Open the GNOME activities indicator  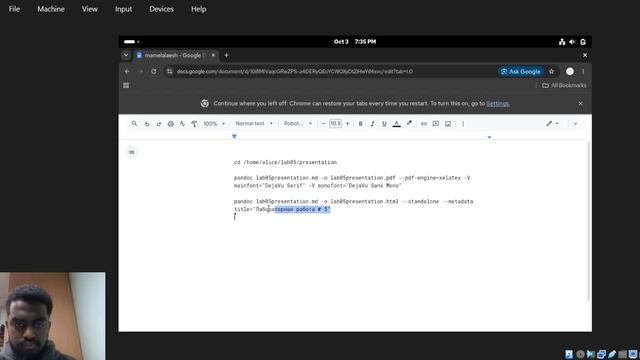(x=131, y=42)
